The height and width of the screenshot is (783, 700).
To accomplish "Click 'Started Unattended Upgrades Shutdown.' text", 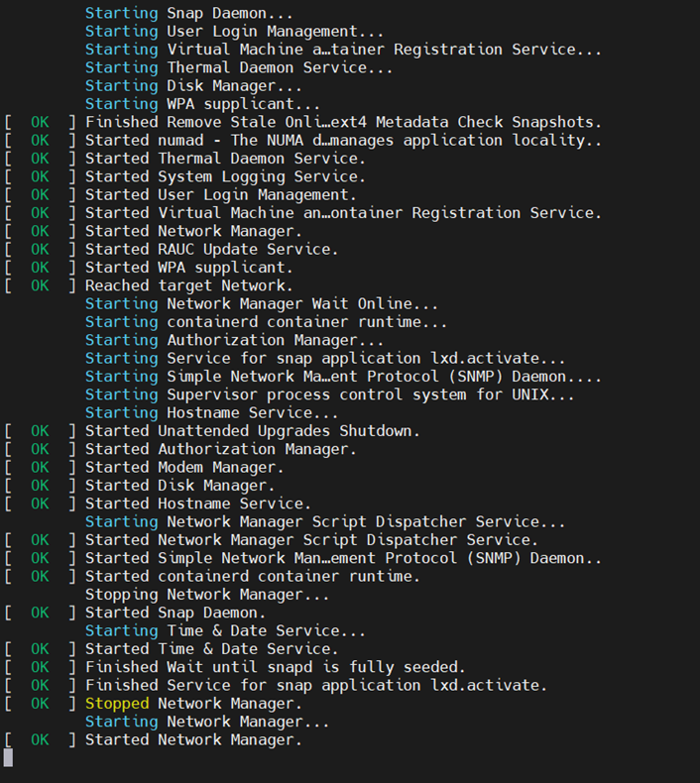I will point(252,431).
